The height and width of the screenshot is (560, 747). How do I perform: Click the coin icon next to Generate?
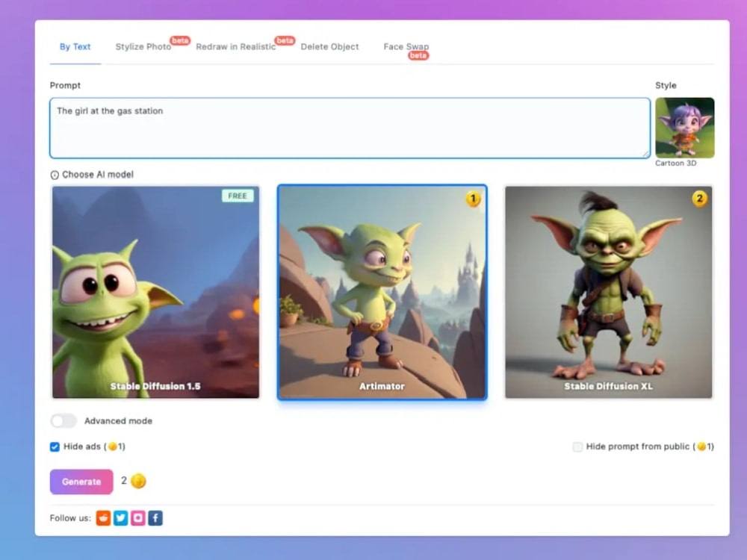coord(137,481)
